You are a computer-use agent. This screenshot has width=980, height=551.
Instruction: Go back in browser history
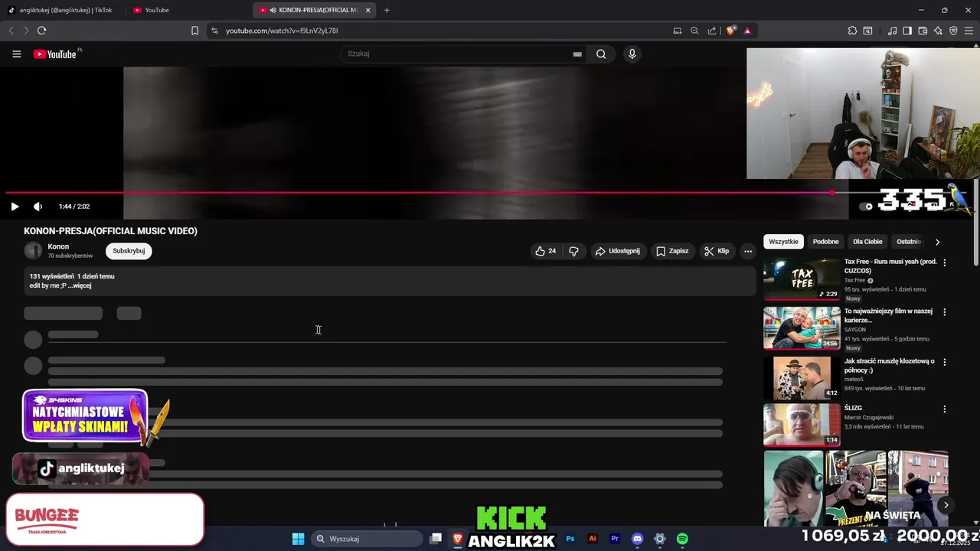tap(11, 31)
